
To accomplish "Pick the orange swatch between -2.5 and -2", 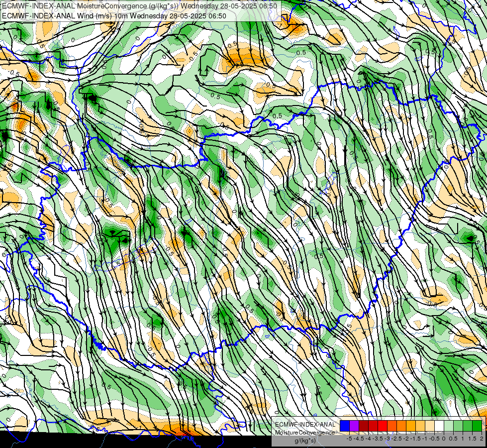I will pos(401,426).
